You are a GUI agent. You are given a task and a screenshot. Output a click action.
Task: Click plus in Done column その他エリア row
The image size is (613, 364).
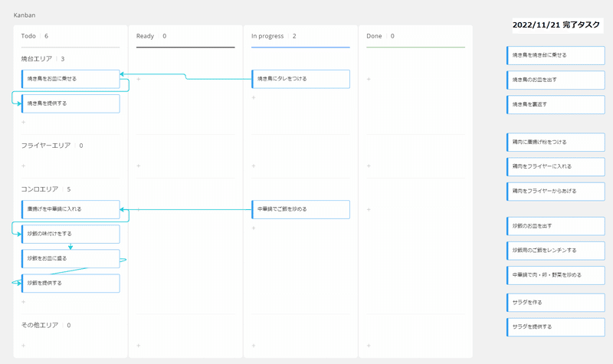pyautogui.click(x=369, y=346)
